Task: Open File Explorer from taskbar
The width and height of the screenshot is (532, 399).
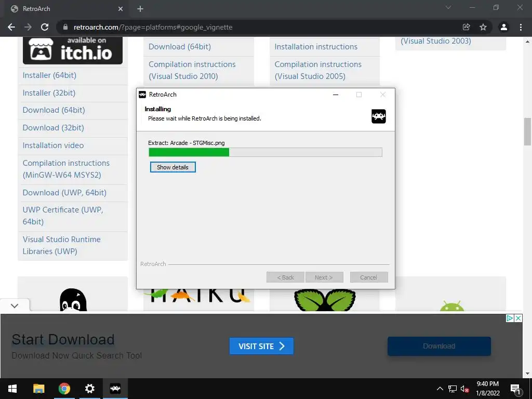Action: [x=38, y=389]
